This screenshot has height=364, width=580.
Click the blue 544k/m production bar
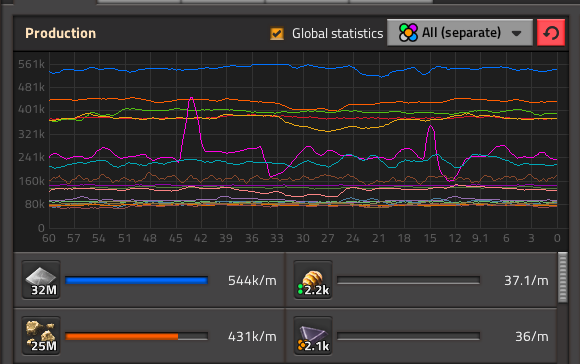pos(136,280)
